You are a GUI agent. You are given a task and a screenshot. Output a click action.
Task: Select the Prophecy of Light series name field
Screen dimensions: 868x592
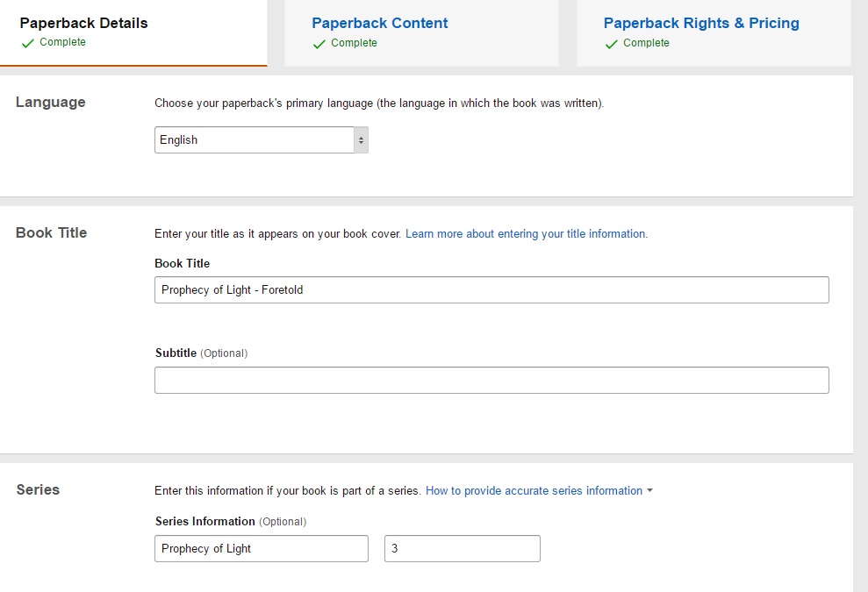pos(261,548)
